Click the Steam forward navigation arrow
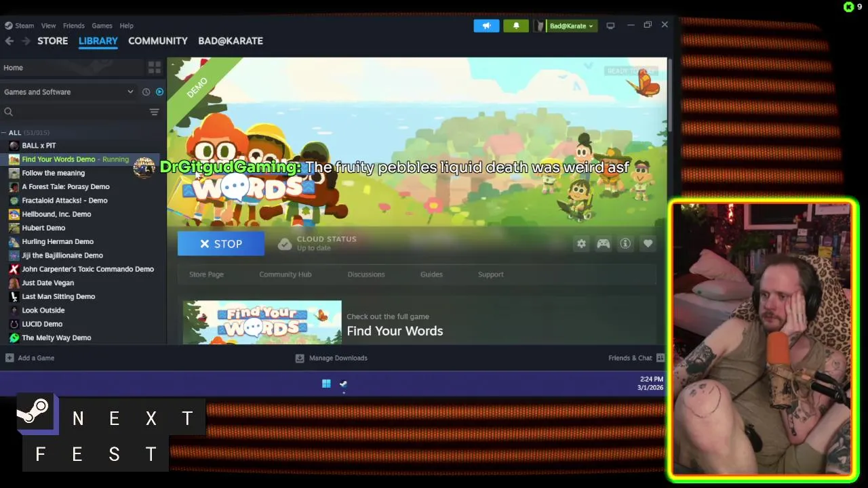868x488 pixels. point(26,41)
